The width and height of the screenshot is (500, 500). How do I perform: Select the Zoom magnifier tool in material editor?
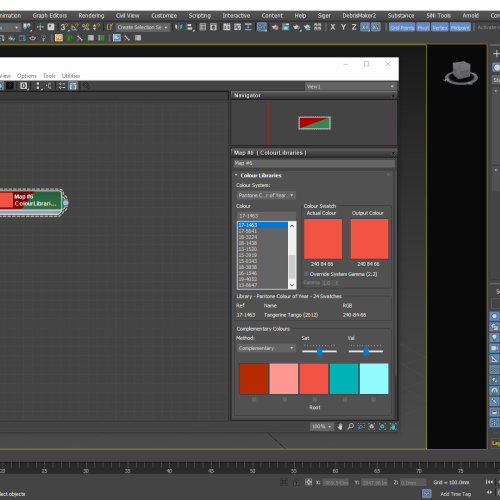click(x=351, y=426)
